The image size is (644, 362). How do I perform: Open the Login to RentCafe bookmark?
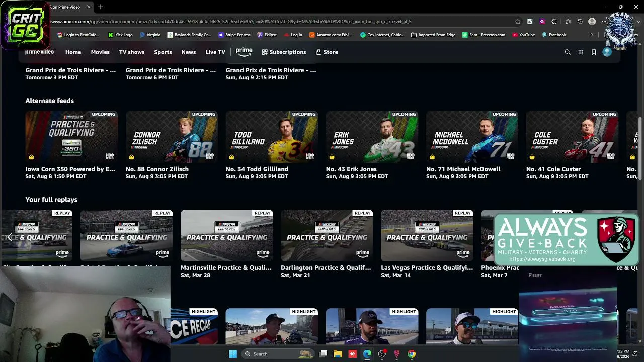pyautogui.click(x=78, y=35)
